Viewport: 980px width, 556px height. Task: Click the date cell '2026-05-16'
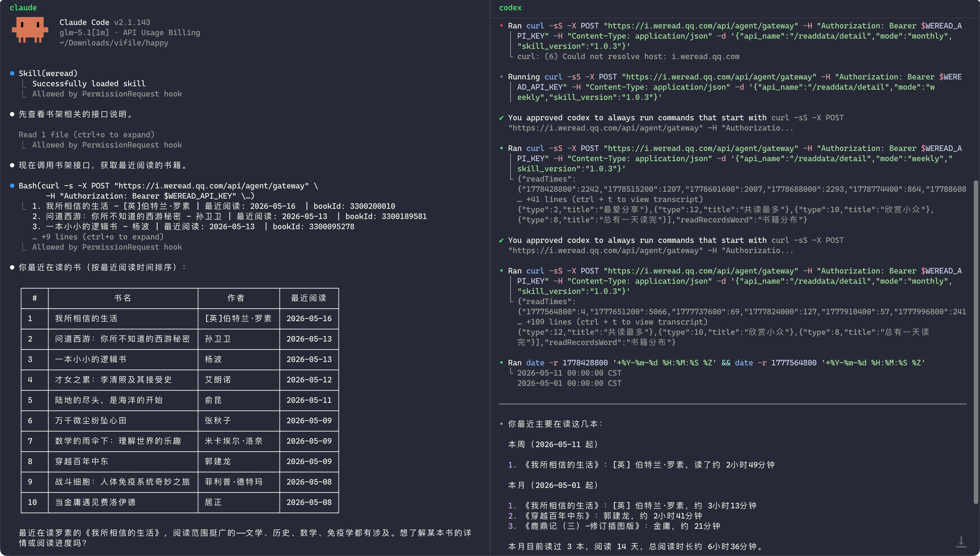pos(309,319)
